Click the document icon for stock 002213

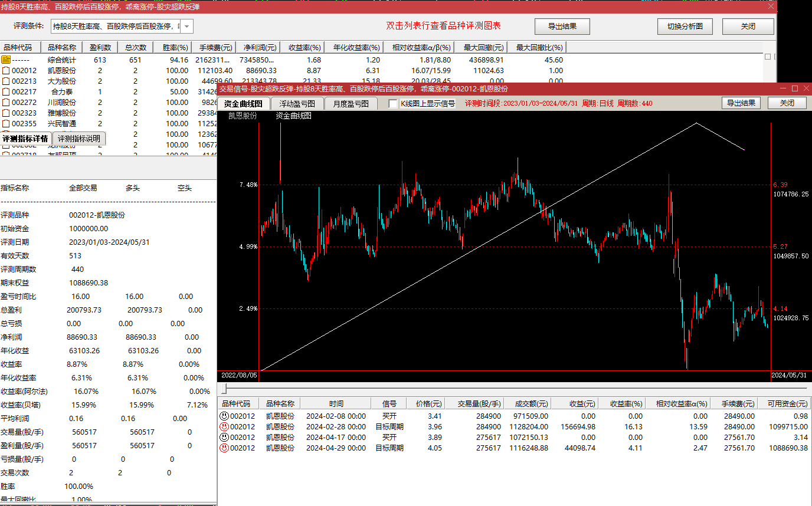point(6,81)
